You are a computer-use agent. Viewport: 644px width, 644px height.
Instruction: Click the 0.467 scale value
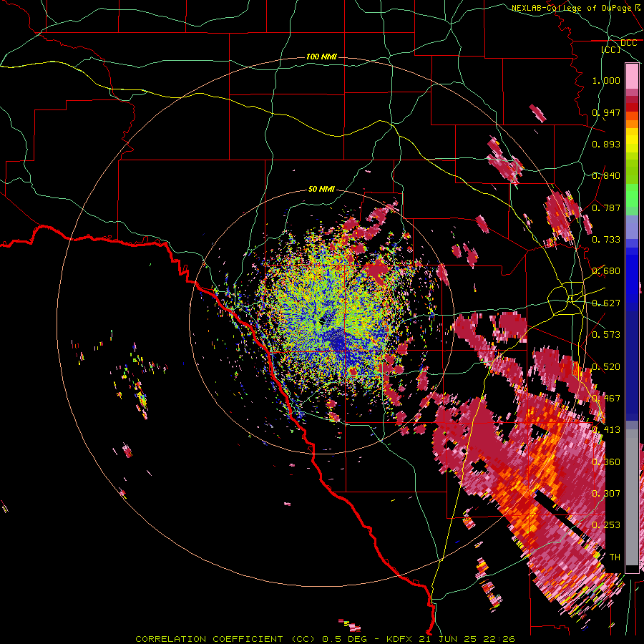point(606,398)
